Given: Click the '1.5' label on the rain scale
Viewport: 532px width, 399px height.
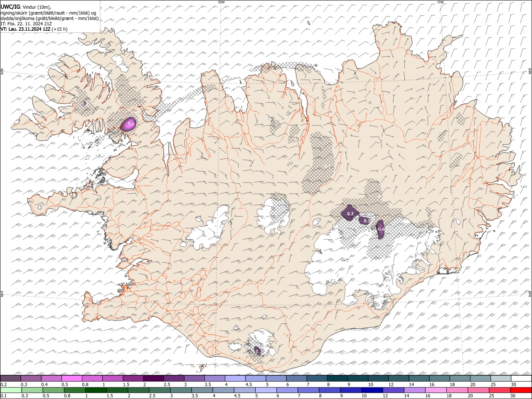Looking at the screenshot, I should [x=110, y=396].
